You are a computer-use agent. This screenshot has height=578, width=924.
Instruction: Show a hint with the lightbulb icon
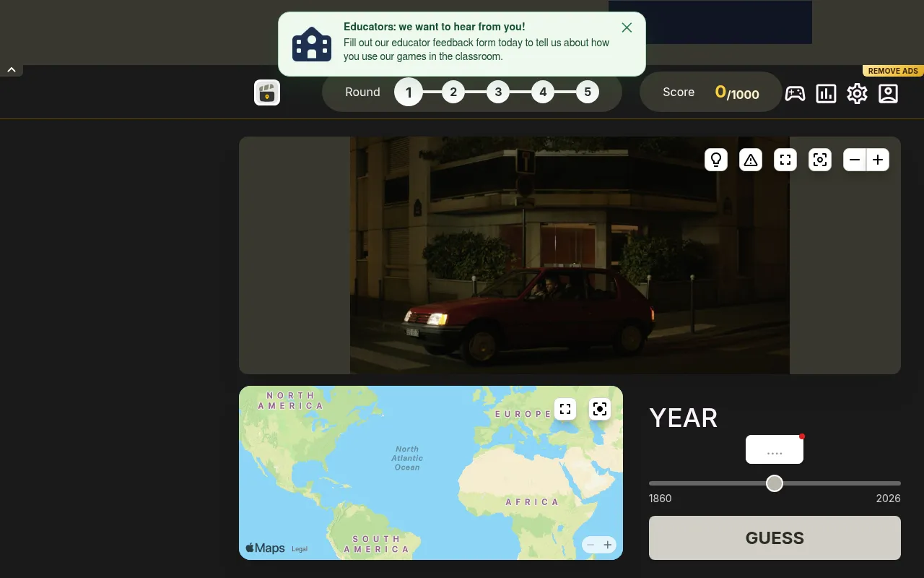pyautogui.click(x=716, y=160)
